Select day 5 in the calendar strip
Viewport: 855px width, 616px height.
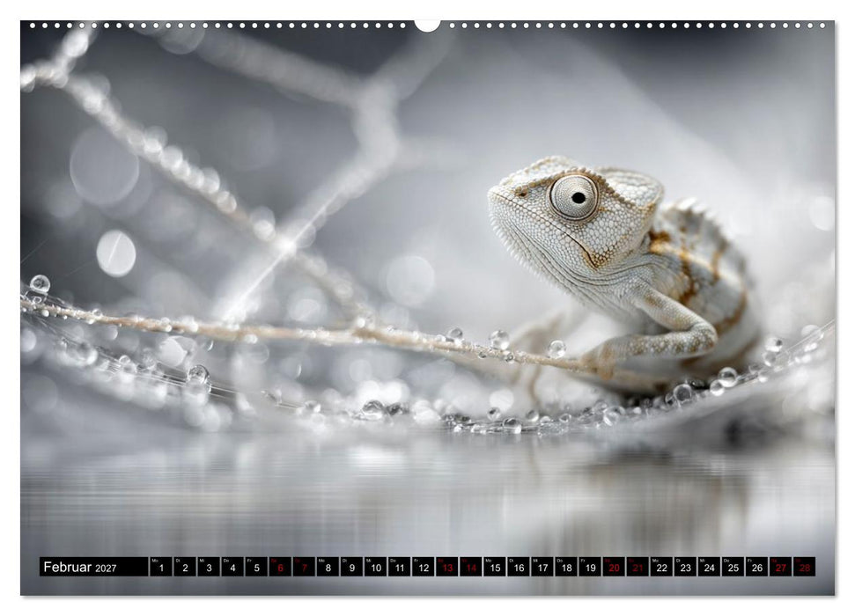(x=256, y=567)
